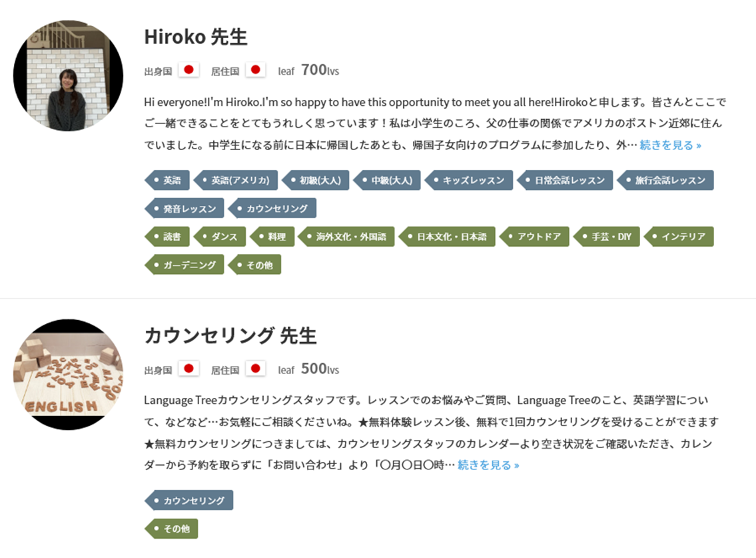
Task: Expand the カウンセリング bio with 続きを見る
Action: pos(488,465)
